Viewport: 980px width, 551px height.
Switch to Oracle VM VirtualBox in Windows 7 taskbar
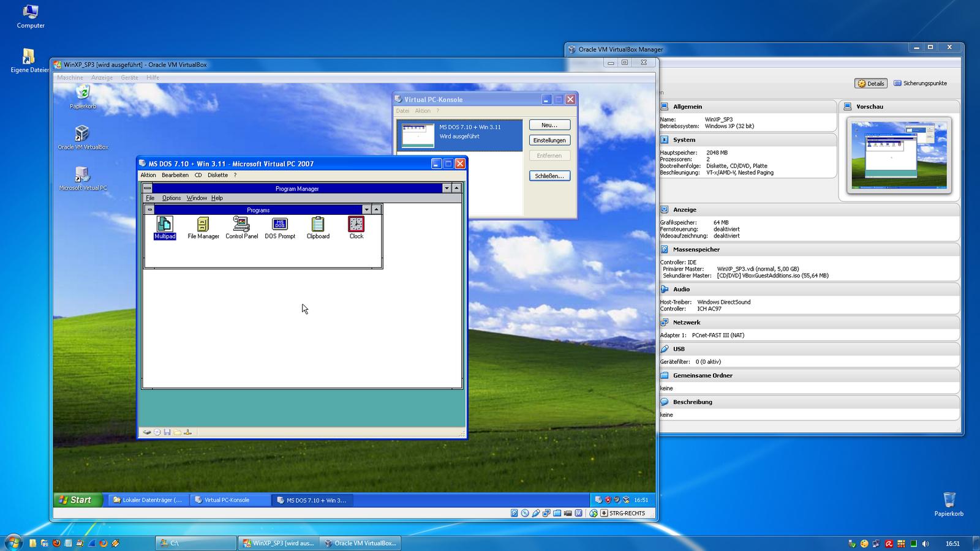pos(360,543)
